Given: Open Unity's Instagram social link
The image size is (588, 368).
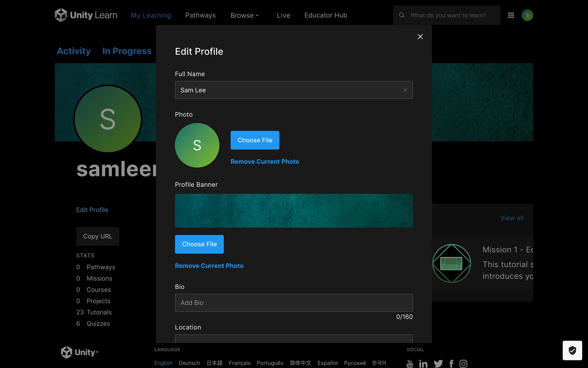Looking at the screenshot, I should pyautogui.click(x=463, y=364).
